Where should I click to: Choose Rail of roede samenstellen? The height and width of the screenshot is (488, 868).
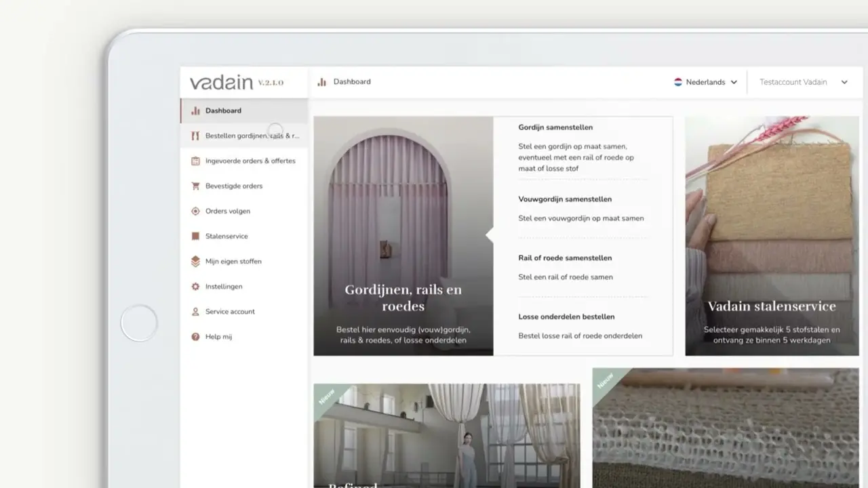(564, 258)
